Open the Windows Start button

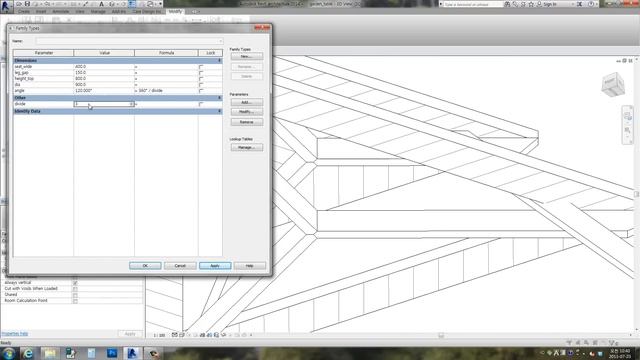point(8,353)
